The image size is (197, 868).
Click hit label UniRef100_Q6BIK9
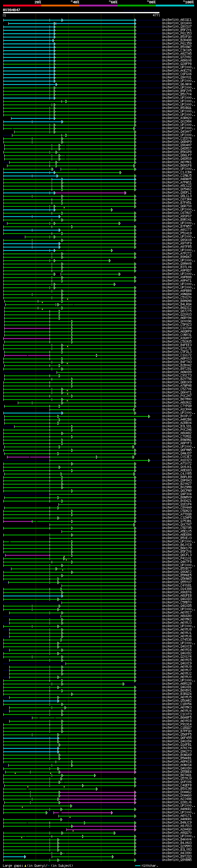tap(177, 382)
